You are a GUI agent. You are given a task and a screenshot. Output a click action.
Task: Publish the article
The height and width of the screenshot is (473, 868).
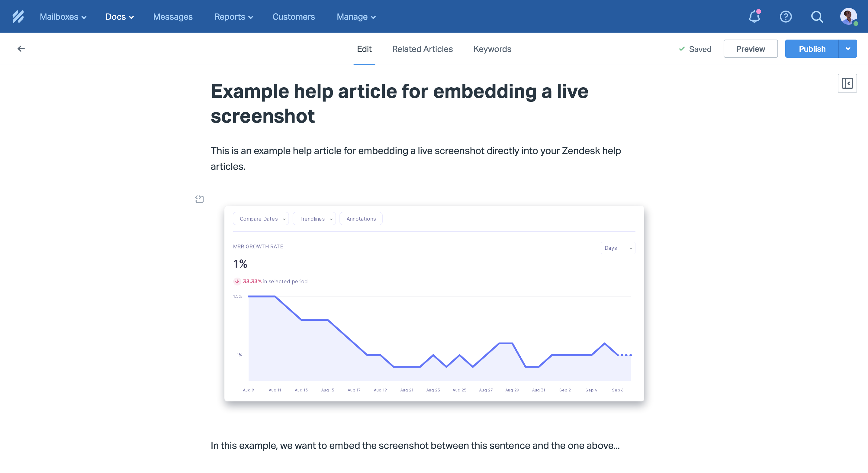pos(812,49)
